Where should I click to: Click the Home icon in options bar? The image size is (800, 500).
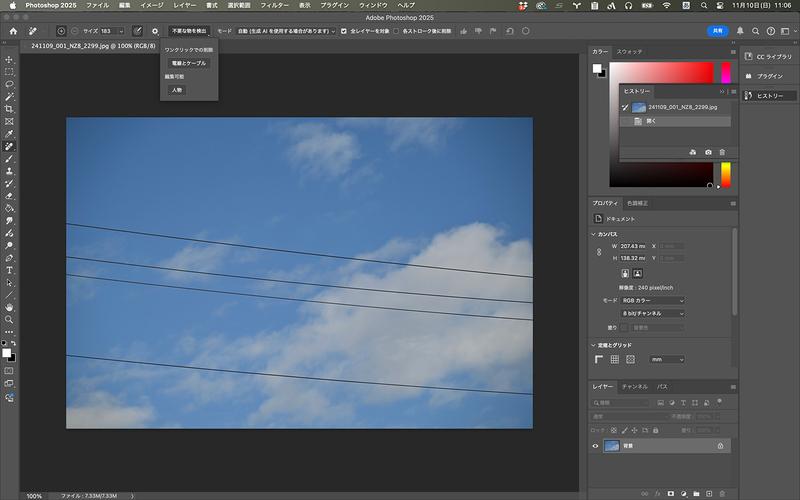(14, 31)
